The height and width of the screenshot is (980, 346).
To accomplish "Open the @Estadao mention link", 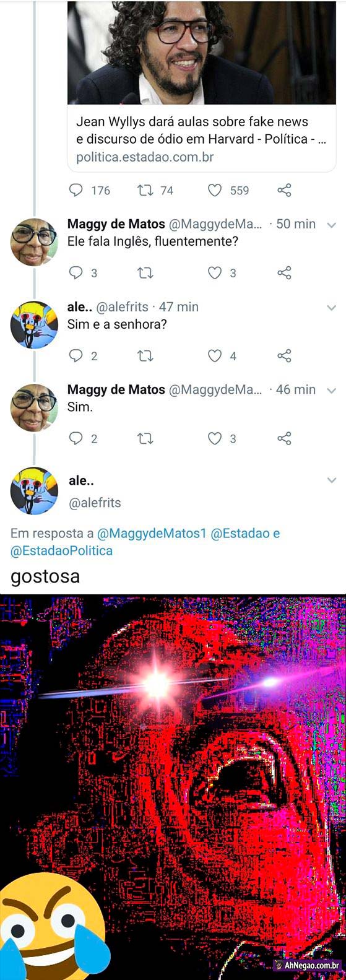I will [x=240, y=533].
